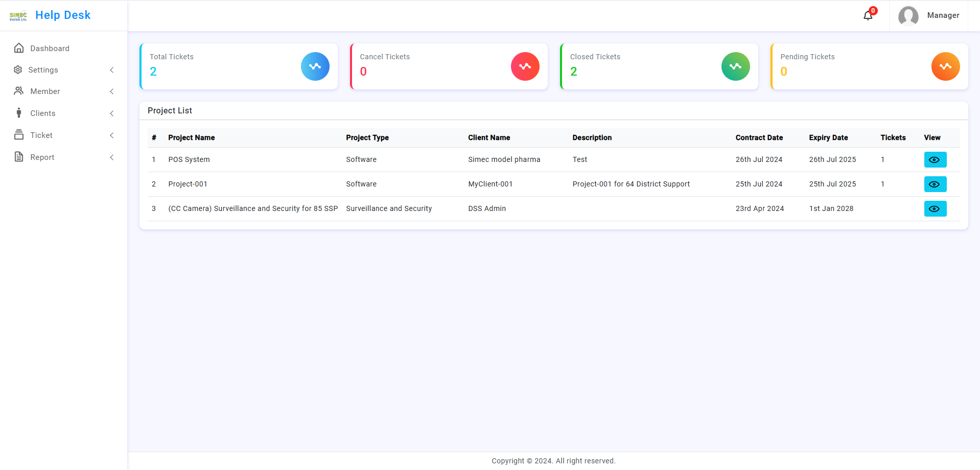
Task: Open the eye view for Project-001
Action: pos(935,184)
